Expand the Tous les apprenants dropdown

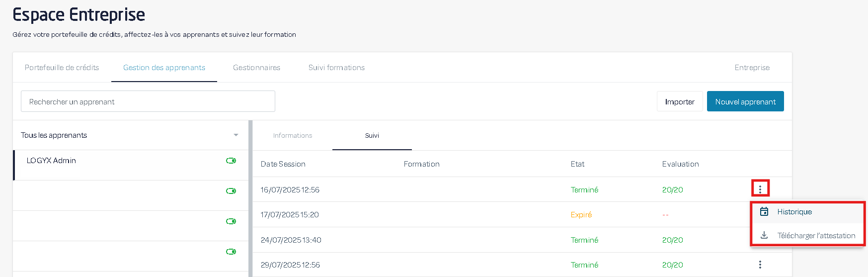coord(236,135)
